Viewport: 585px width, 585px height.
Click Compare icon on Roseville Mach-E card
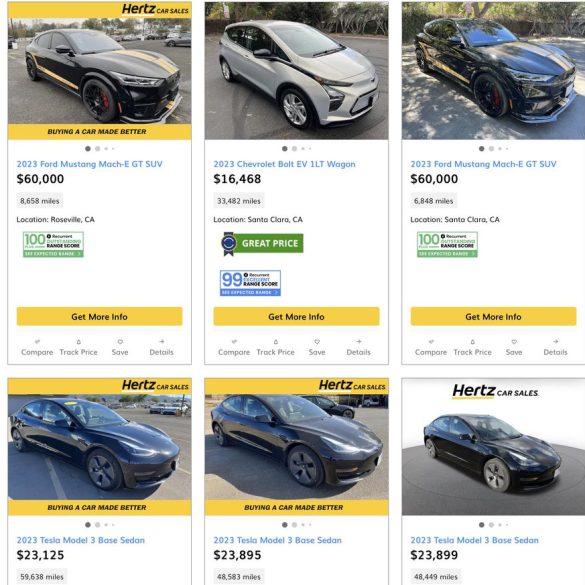click(37, 347)
